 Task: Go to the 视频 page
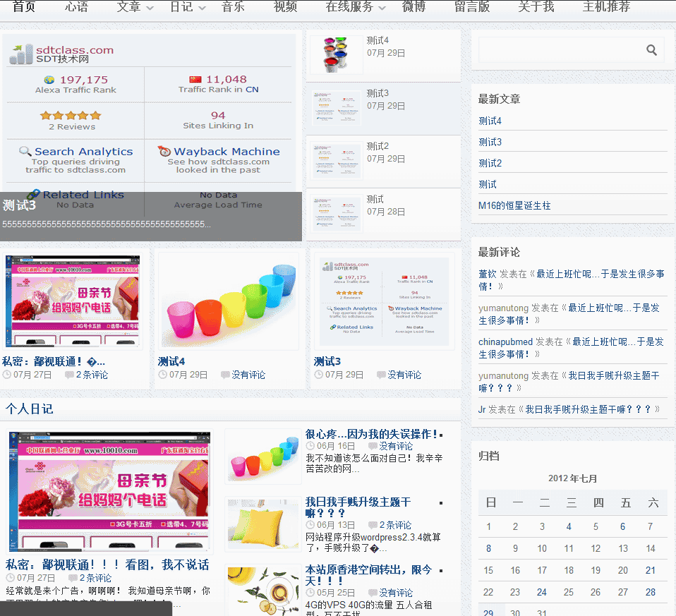click(x=285, y=7)
